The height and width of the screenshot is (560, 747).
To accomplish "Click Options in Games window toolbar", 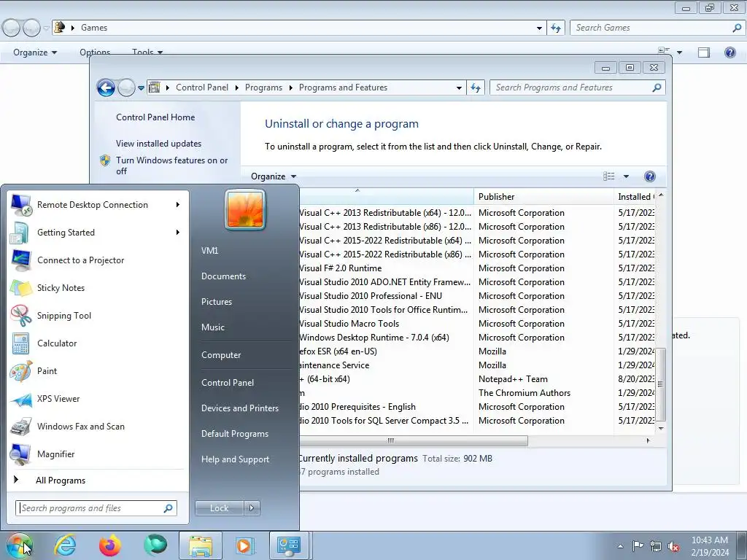I will pos(95,52).
